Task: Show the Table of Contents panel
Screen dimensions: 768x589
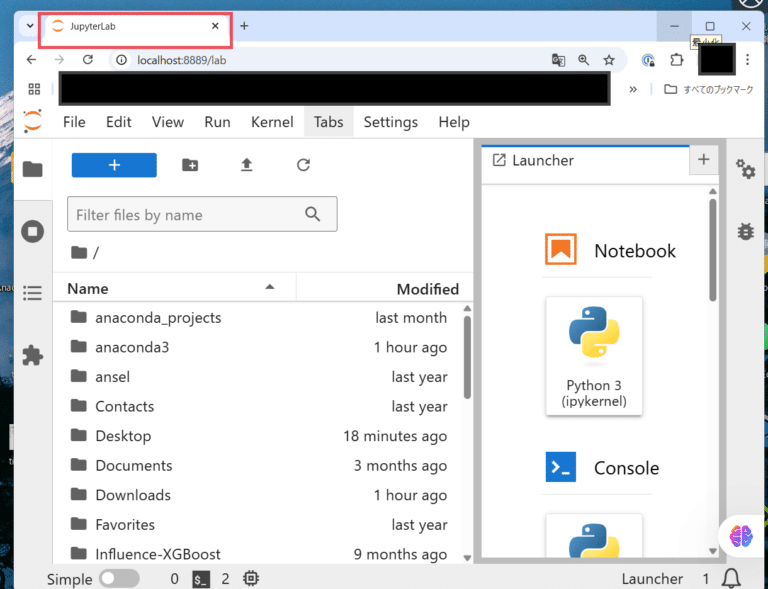Action: pyautogui.click(x=33, y=293)
